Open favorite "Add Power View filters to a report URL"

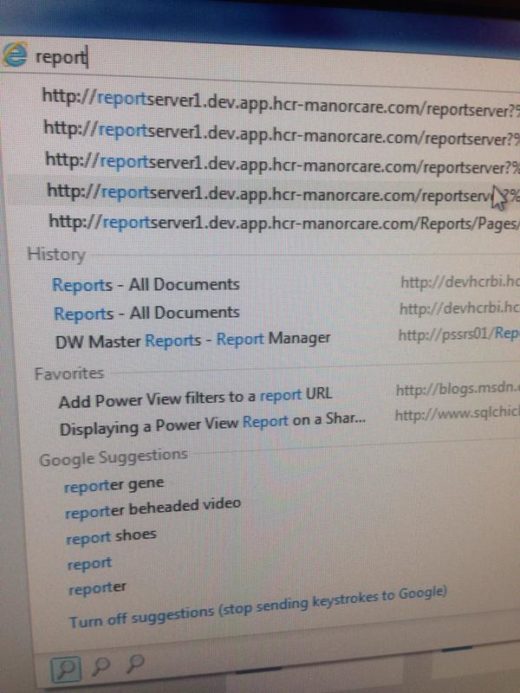pos(195,397)
